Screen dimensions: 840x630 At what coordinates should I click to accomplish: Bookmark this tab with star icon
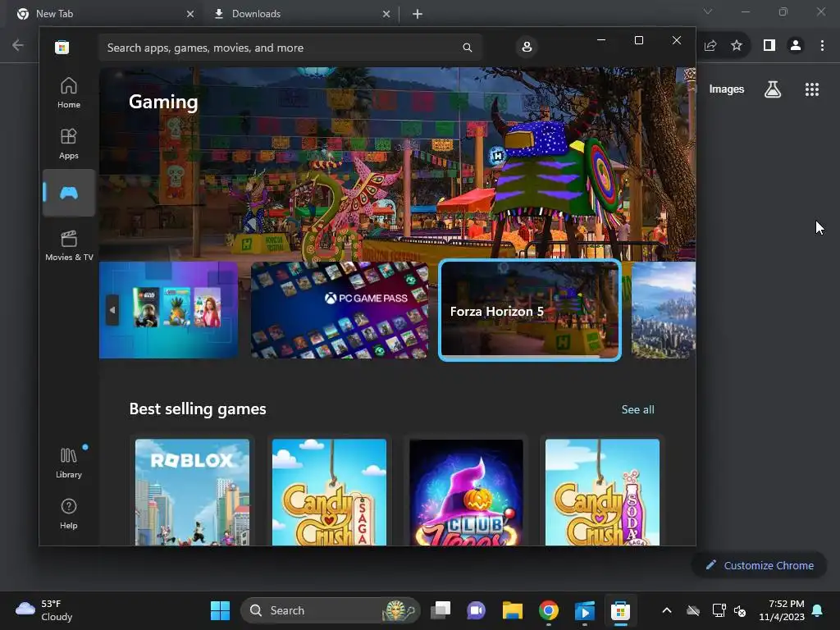737,46
